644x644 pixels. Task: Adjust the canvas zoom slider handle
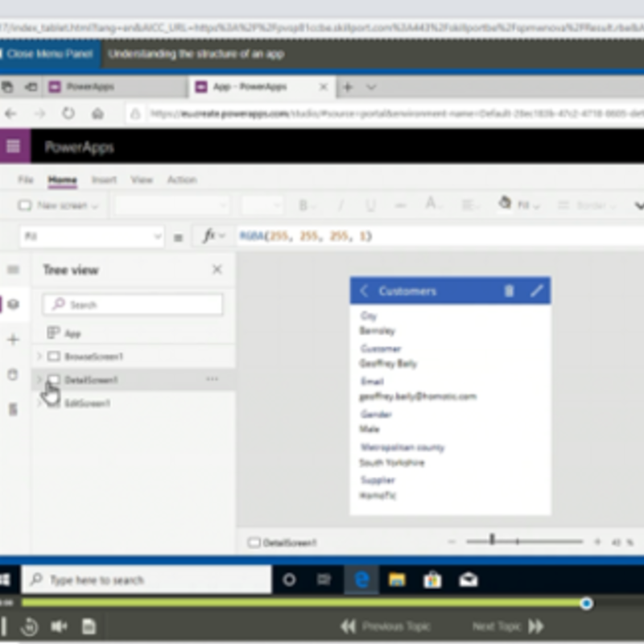coord(492,539)
